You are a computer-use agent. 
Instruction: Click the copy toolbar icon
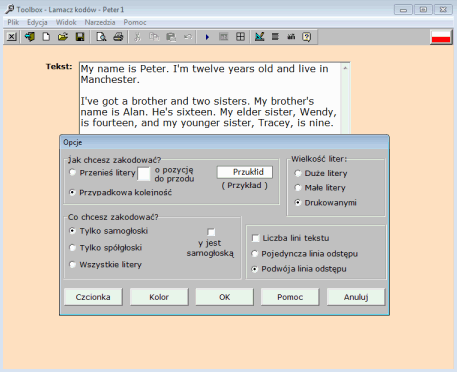point(154,37)
